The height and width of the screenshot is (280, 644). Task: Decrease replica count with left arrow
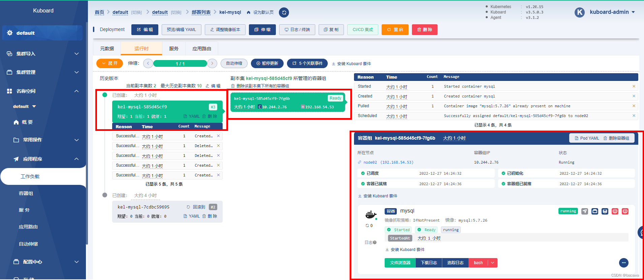pyautogui.click(x=148, y=63)
